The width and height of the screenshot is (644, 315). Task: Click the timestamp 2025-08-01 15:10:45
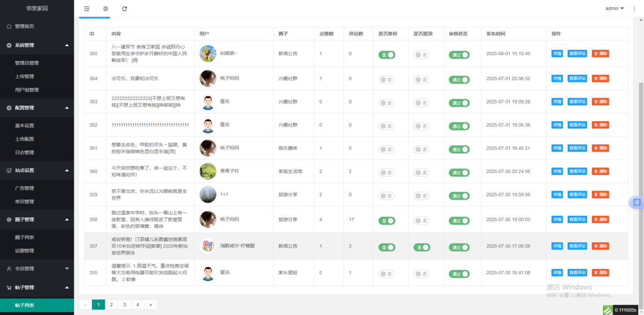coord(508,54)
